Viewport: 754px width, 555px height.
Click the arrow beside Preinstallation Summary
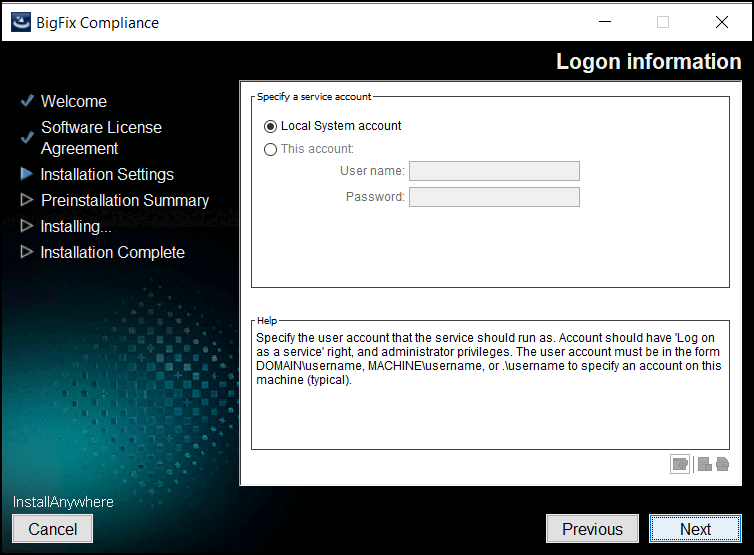pos(27,200)
